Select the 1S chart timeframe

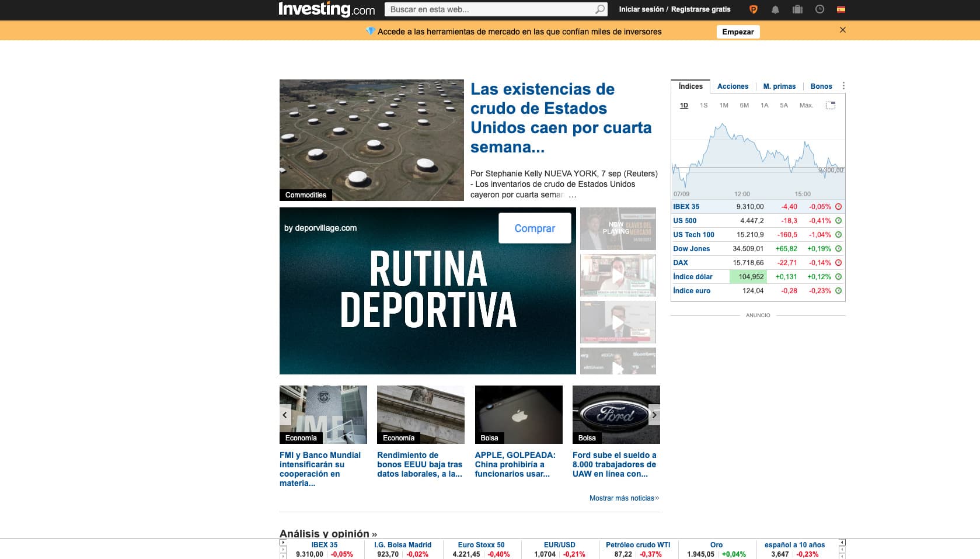point(704,106)
